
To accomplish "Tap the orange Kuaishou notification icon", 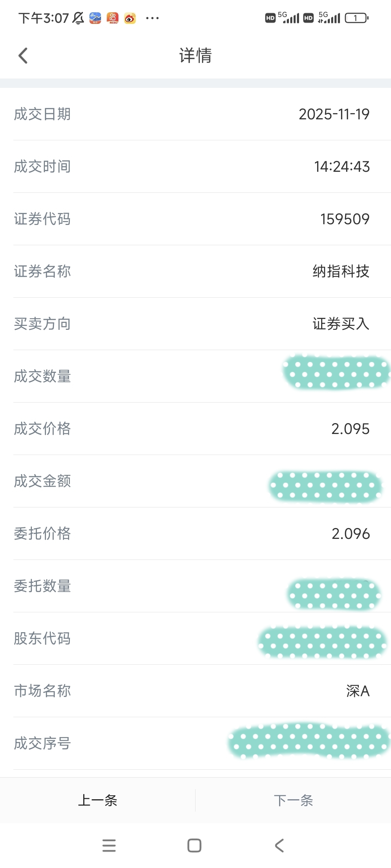I will (x=113, y=18).
